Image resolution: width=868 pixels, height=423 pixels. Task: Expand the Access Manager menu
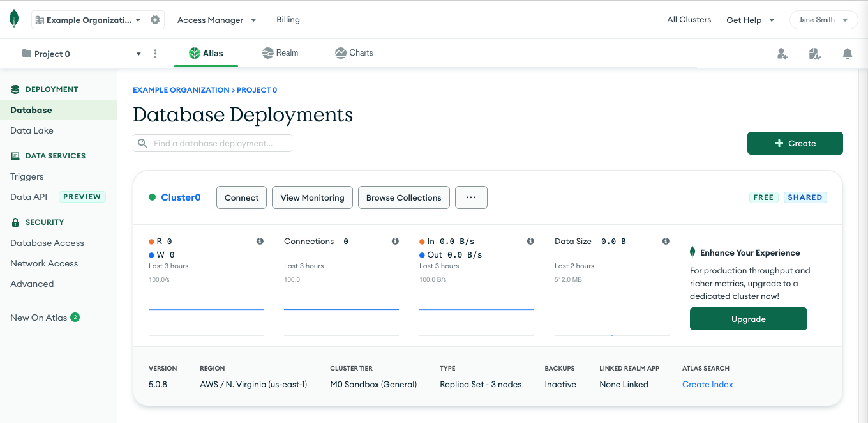pyautogui.click(x=217, y=20)
